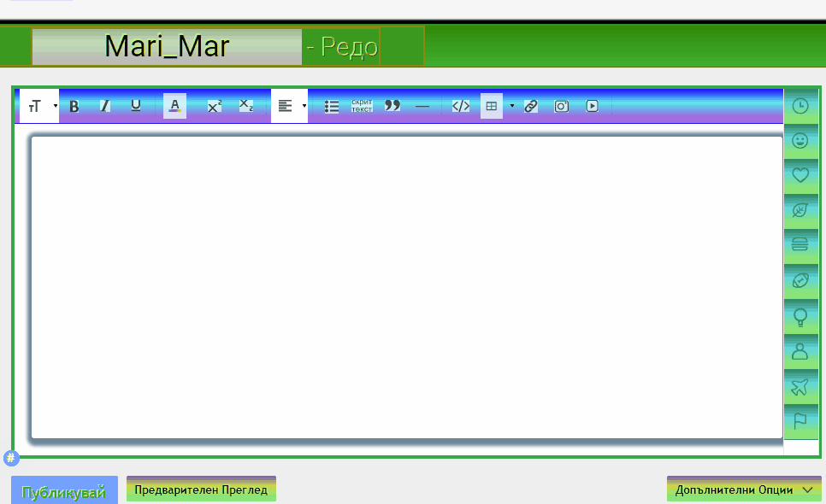This screenshot has width=826, height=504.
Task: Insert a bulleted list
Action: coord(332,106)
